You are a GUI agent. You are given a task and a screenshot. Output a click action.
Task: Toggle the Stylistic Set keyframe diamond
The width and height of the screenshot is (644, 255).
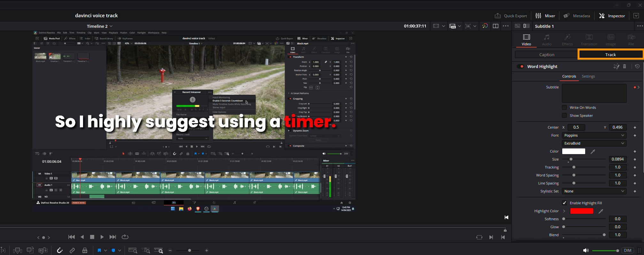tap(635, 191)
